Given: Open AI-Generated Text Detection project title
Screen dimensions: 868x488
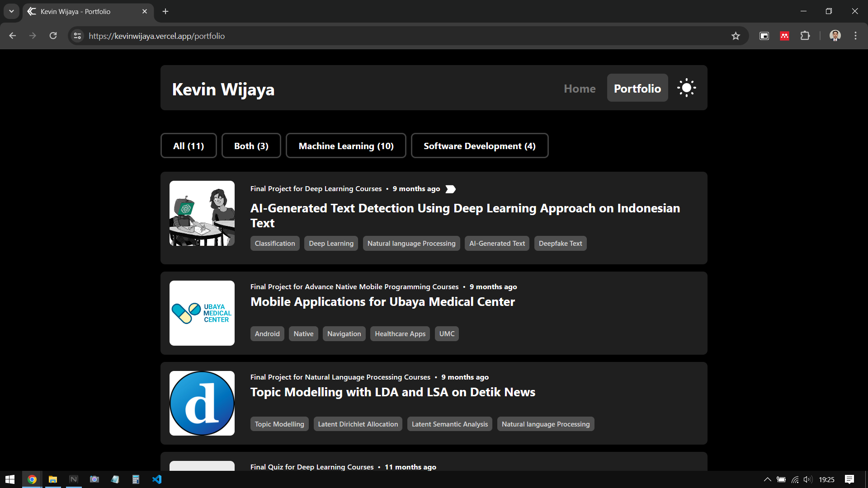Looking at the screenshot, I should (x=465, y=216).
